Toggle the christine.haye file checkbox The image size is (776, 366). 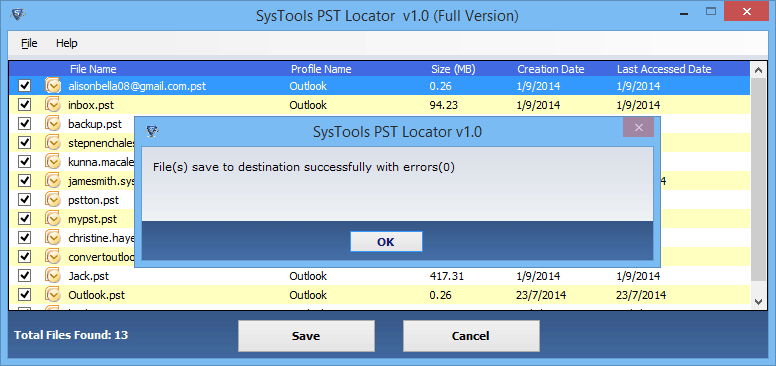click(24, 238)
